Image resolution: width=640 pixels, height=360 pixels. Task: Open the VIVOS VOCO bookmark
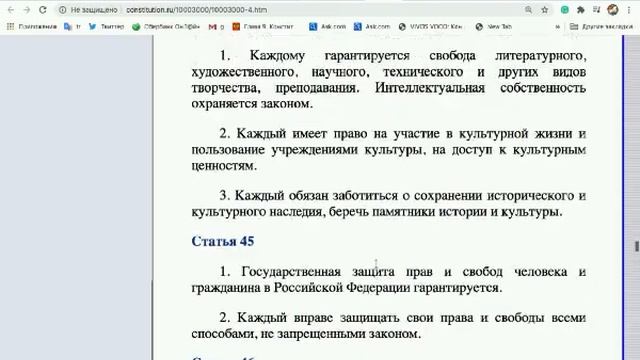[x=430, y=27]
